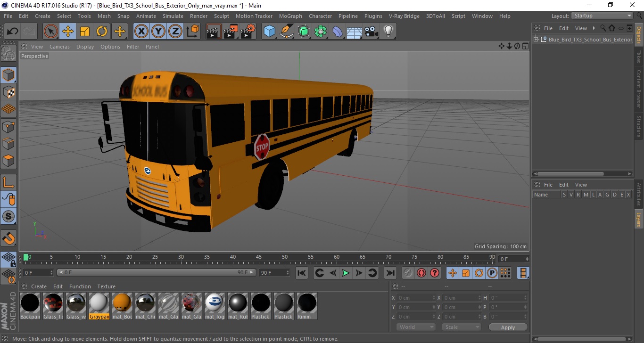Toggle the Z axis lock

pyautogui.click(x=175, y=32)
